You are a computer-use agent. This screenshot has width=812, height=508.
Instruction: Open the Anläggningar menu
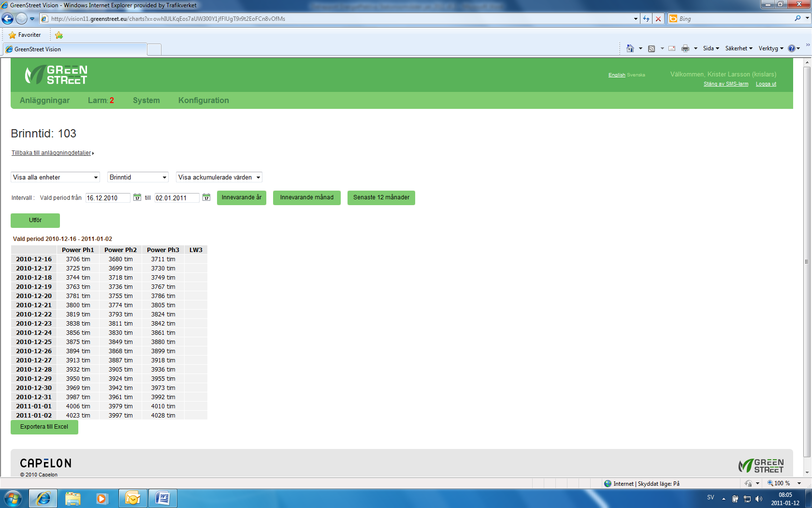[x=44, y=100]
